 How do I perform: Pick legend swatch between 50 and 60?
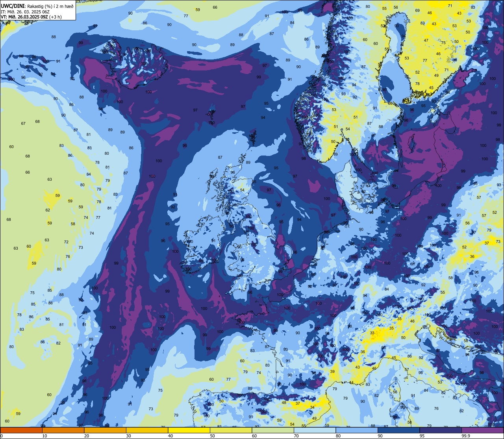point(231,430)
